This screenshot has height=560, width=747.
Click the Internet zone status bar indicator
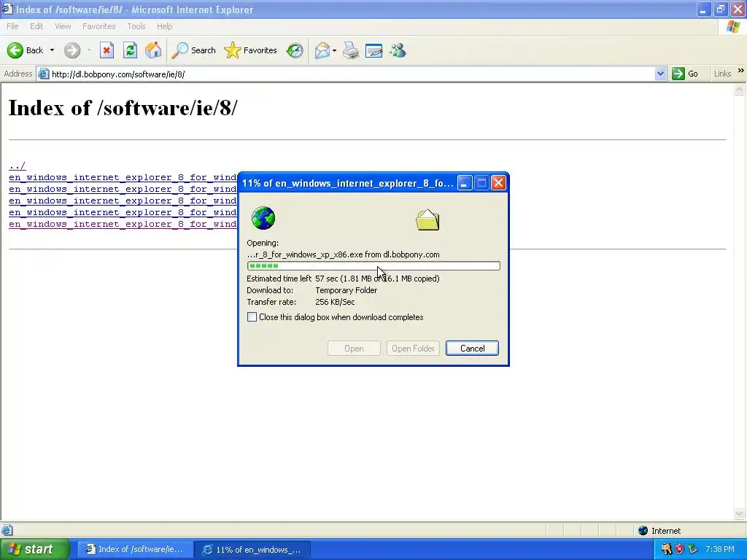click(659, 531)
